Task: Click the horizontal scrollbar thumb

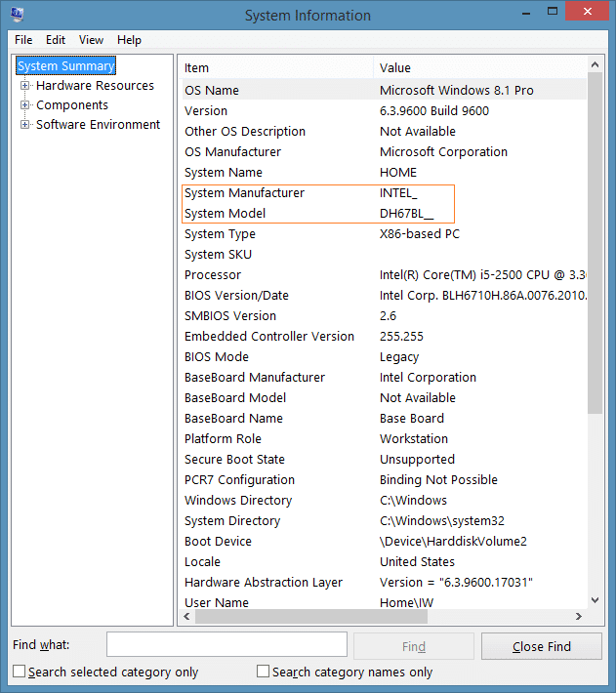Action: click(311, 616)
